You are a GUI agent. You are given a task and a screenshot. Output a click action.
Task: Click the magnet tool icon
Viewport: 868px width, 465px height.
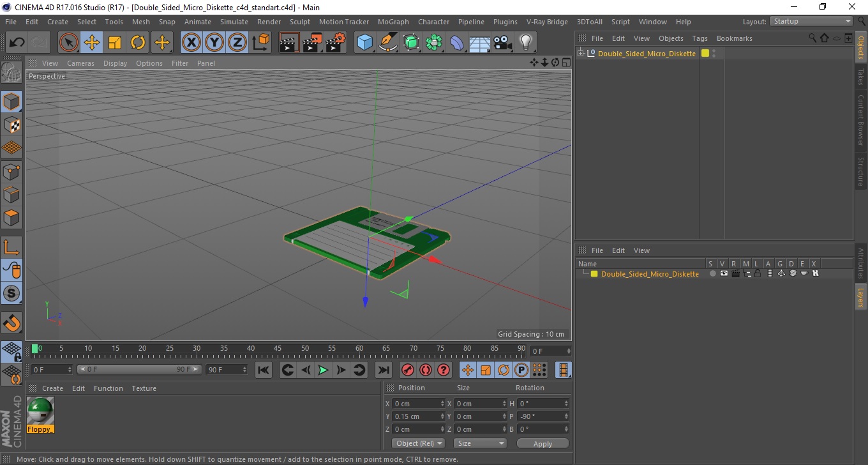coord(11,323)
